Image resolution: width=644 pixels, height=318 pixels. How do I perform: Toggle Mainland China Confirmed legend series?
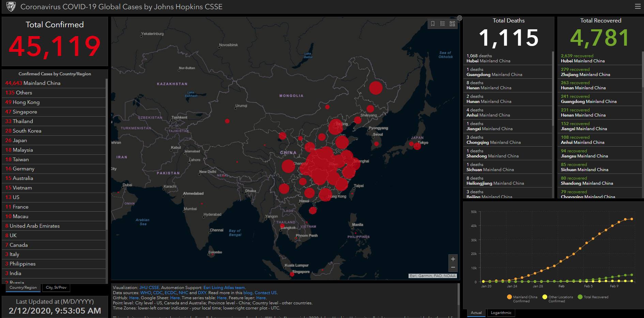pyautogui.click(x=522, y=299)
